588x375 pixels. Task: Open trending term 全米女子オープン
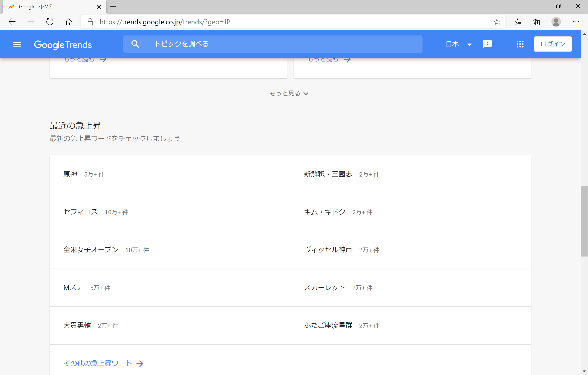point(91,250)
